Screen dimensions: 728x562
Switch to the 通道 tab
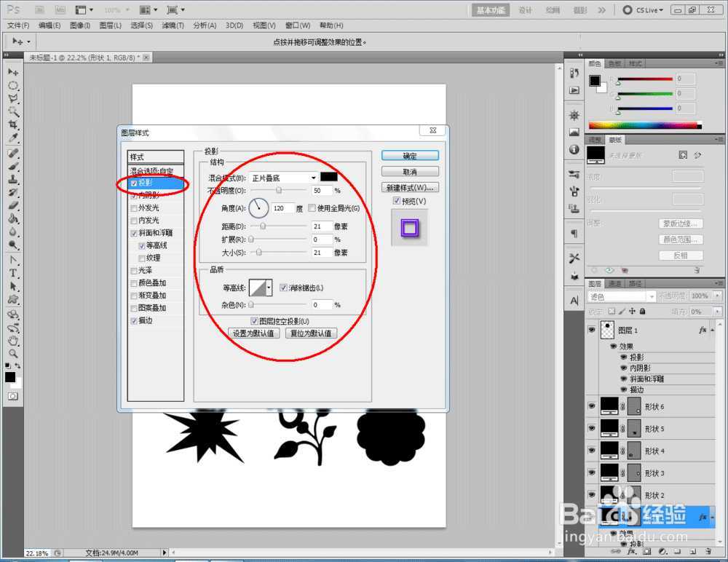(615, 284)
